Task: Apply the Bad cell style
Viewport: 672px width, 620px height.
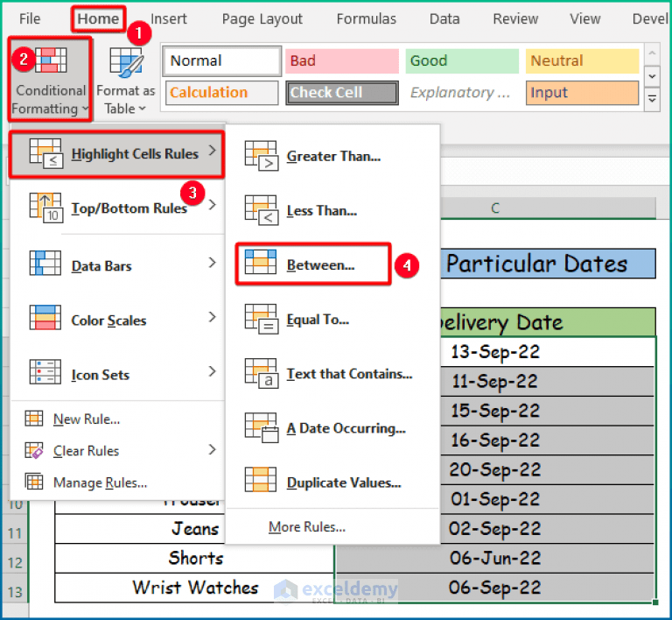Action: tap(342, 61)
